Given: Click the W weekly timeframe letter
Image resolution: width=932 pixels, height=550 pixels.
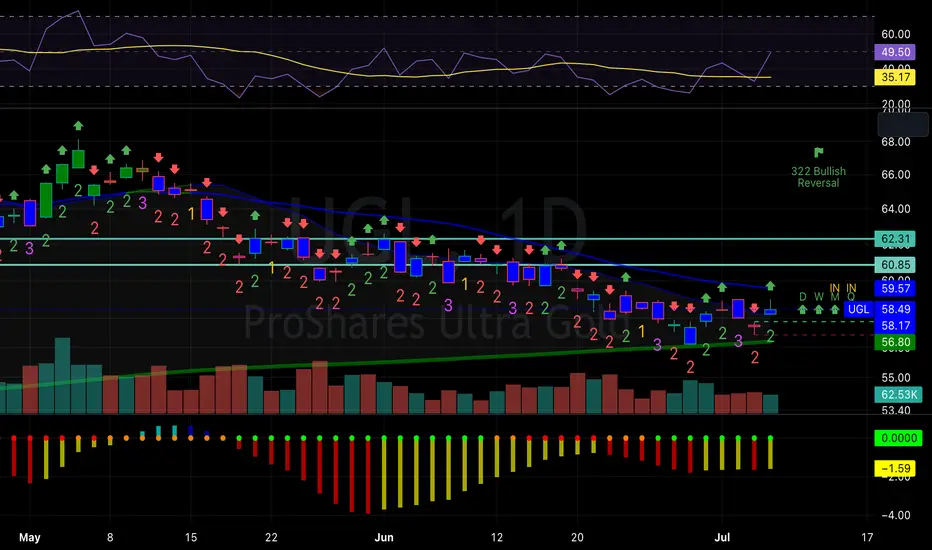Looking at the screenshot, I should 818,297.
